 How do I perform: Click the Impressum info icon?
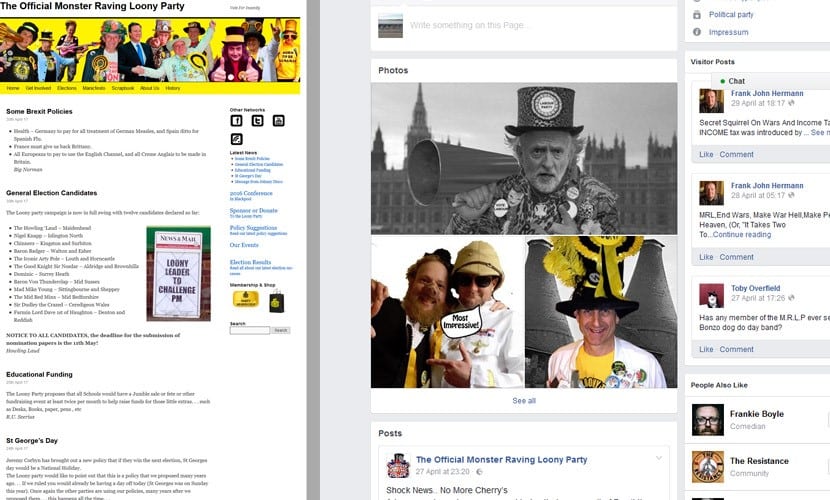[697, 32]
